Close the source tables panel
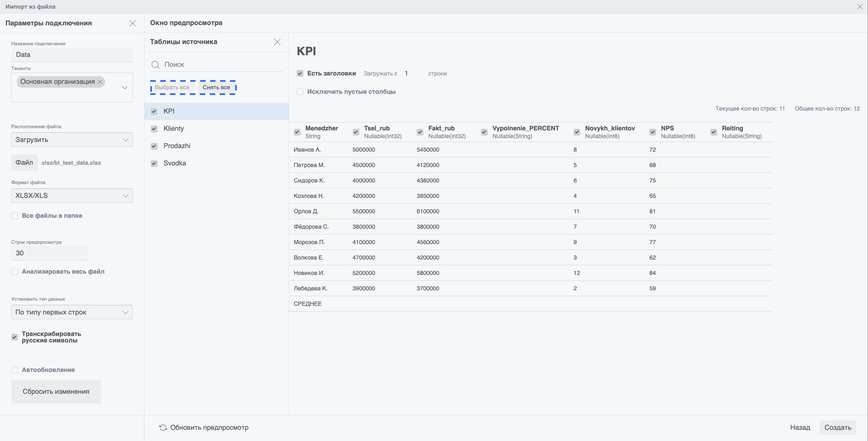Screen dimensions: 868x441 coord(277,42)
